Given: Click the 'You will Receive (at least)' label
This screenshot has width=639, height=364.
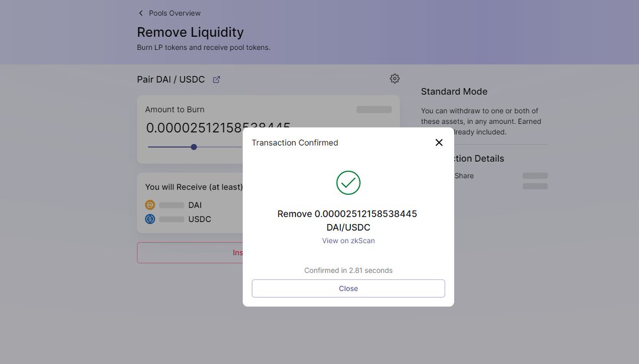Looking at the screenshot, I should pyautogui.click(x=194, y=187).
